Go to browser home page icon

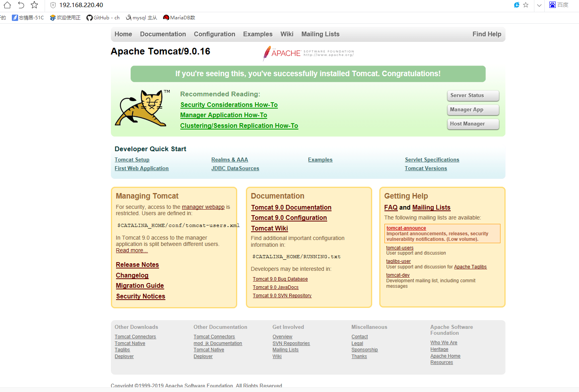pos(7,5)
